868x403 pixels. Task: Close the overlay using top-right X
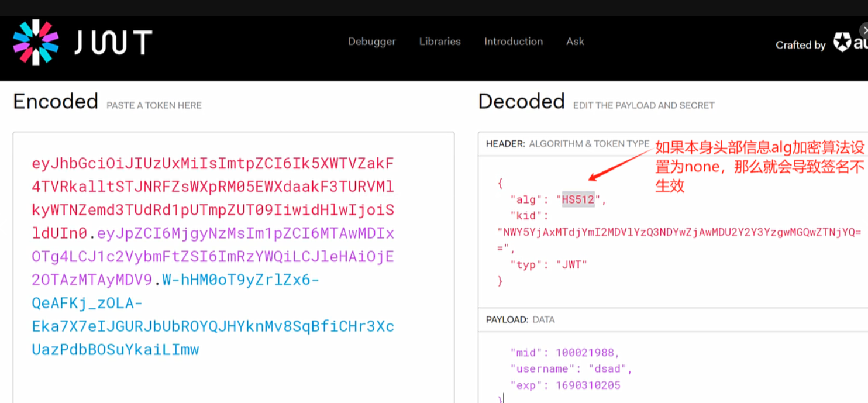click(864, 30)
